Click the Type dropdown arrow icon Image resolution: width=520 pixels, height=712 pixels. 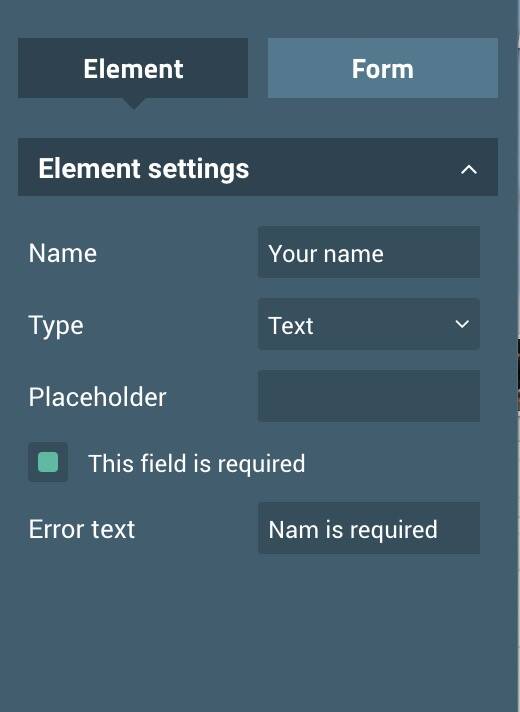(462, 324)
